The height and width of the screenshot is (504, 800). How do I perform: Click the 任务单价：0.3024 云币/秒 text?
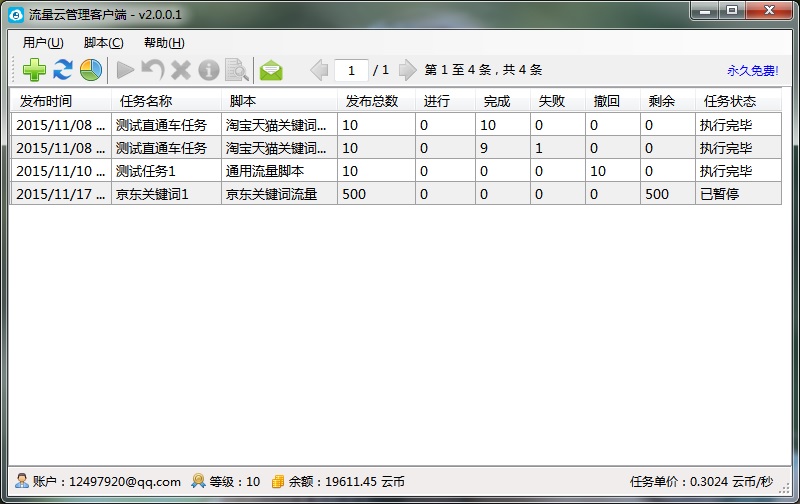702,482
